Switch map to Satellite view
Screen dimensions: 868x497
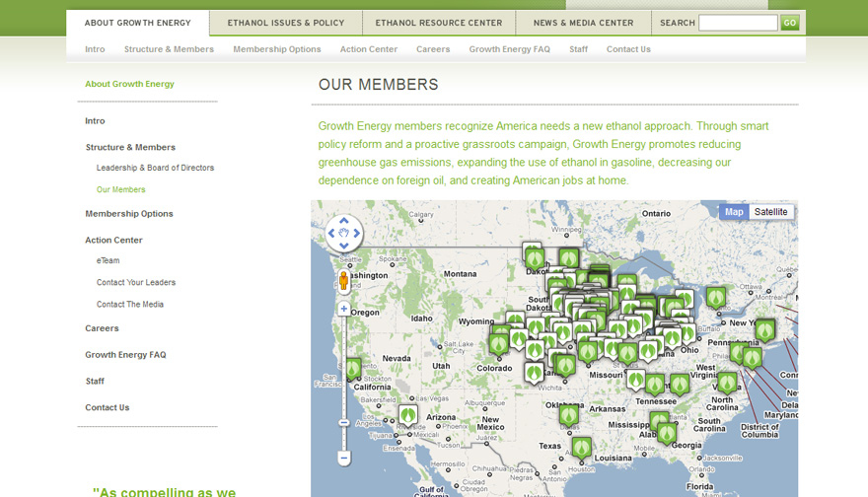(x=770, y=212)
